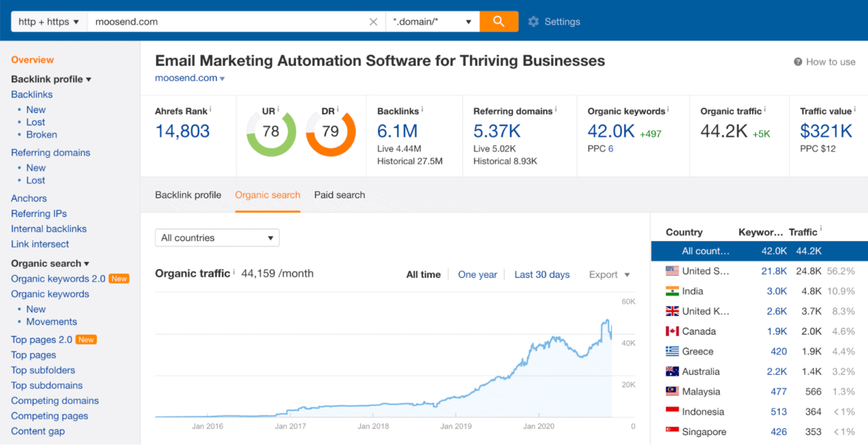Click the Greece flag icon
The height and width of the screenshot is (445, 868).
[x=672, y=352]
